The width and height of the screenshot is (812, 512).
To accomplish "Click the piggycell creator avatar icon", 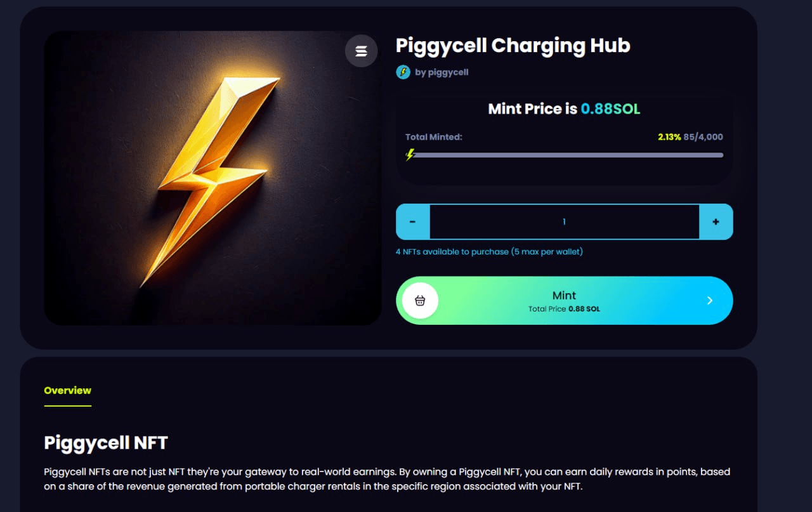I will click(403, 72).
